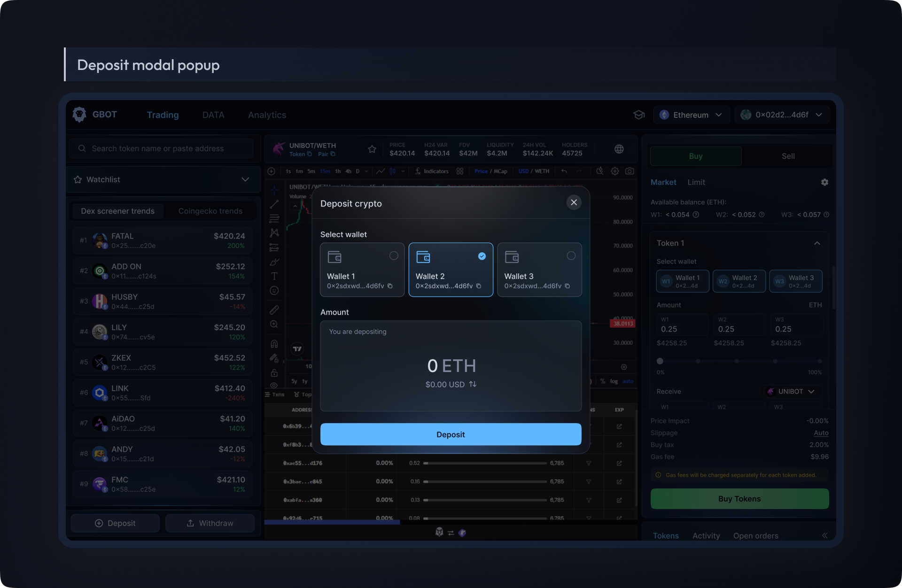This screenshot has height=588, width=902.
Task: Take chart snapshot with camera icon
Action: coord(630,171)
